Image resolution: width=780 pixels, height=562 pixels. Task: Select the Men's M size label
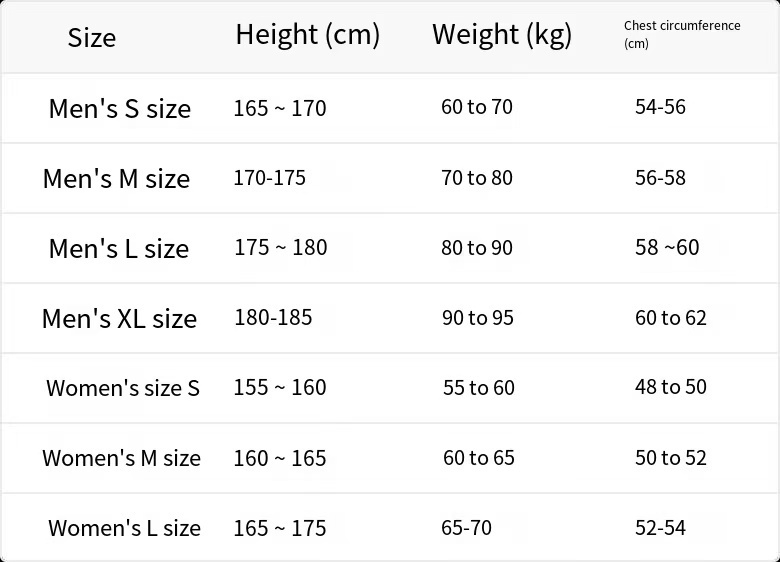tap(116, 179)
